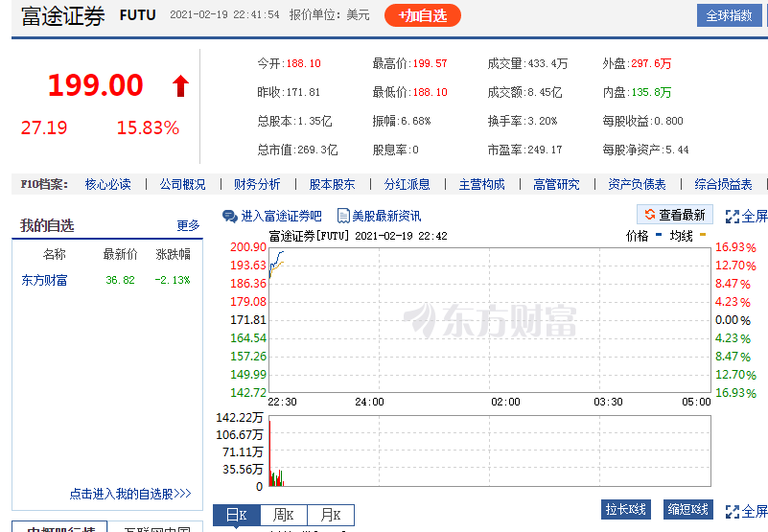Click the 15.83% change percentage

click(x=148, y=127)
